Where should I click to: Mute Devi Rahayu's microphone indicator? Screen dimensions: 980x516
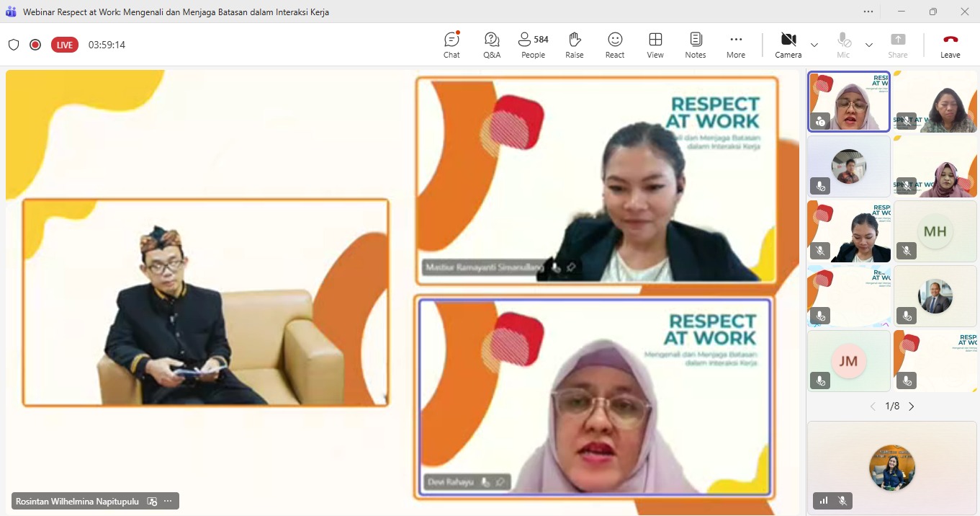click(x=482, y=482)
